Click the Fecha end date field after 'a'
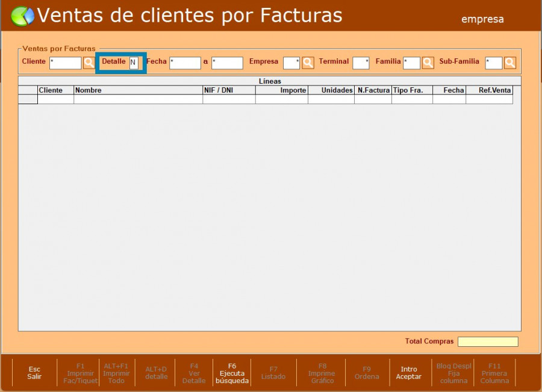Screen dimensions: 542x392 pos(227,63)
